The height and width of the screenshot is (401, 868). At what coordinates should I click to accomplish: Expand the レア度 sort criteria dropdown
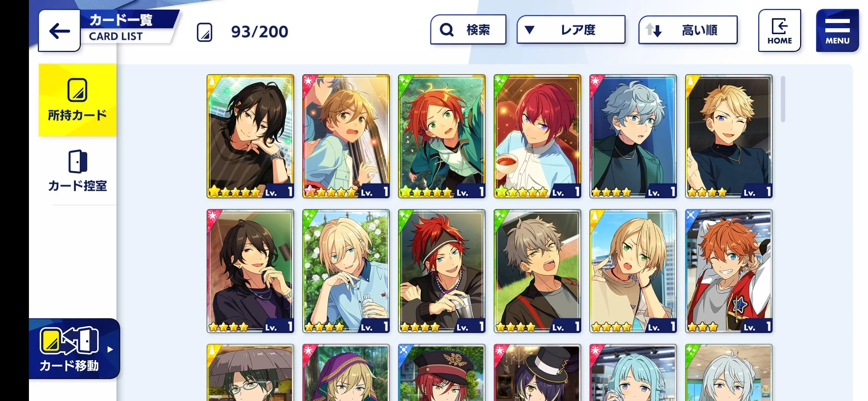point(571,30)
